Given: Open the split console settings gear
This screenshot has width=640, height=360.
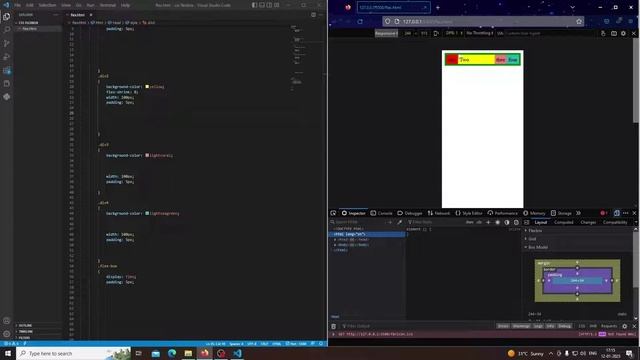Looking at the screenshot, I should 624,326.
